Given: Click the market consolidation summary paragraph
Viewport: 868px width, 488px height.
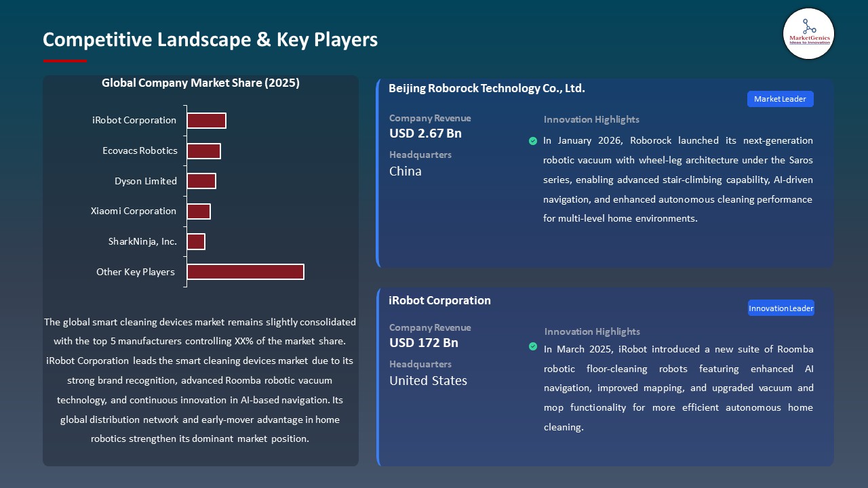Looking at the screenshot, I should pos(200,380).
